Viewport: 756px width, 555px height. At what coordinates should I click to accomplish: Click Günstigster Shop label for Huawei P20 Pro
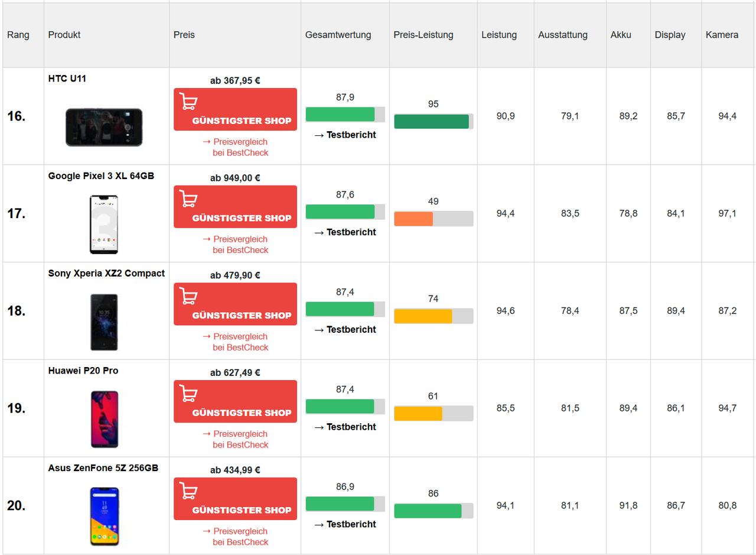pos(242,413)
